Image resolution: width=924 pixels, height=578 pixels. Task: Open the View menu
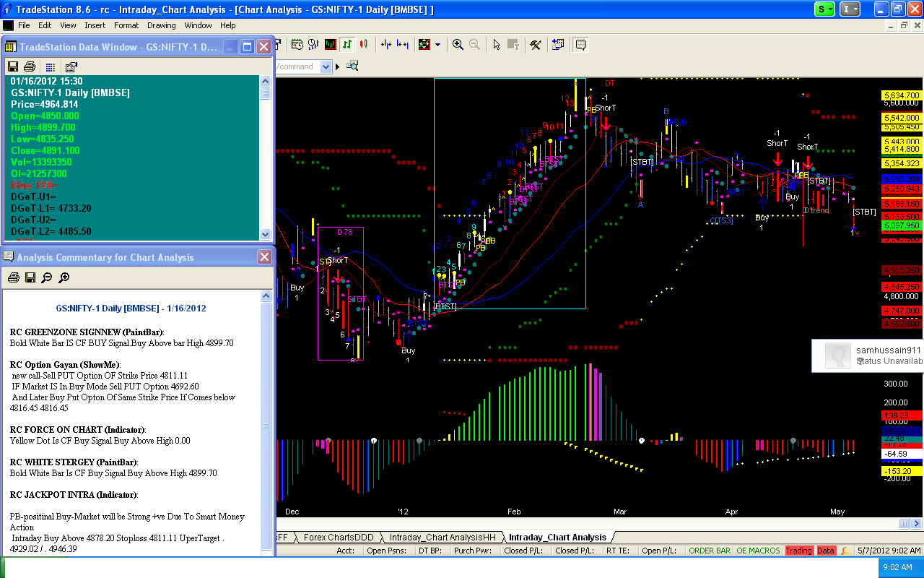[68, 25]
